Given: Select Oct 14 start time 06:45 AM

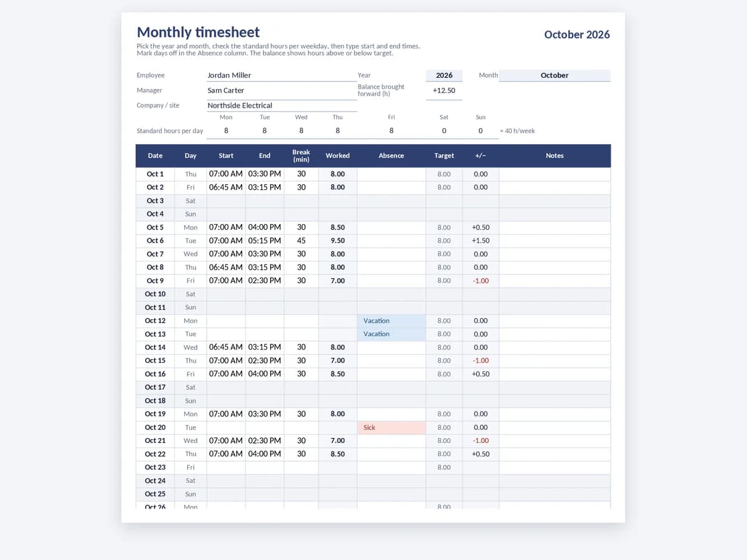Looking at the screenshot, I should point(226,347).
